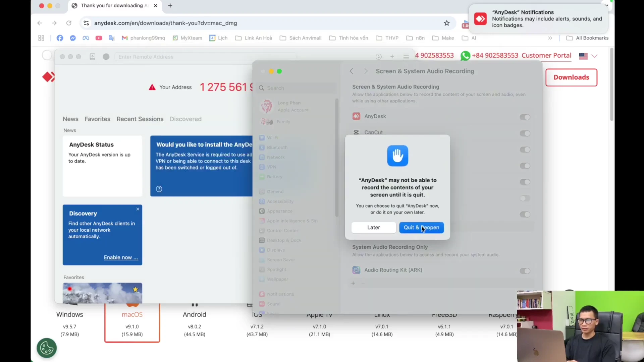The width and height of the screenshot is (644, 362).
Task: Bookmark page with the star icon
Action: click(446, 23)
